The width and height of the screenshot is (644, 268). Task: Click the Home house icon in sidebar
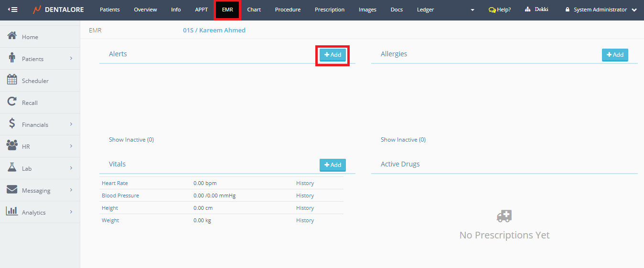point(12,36)
